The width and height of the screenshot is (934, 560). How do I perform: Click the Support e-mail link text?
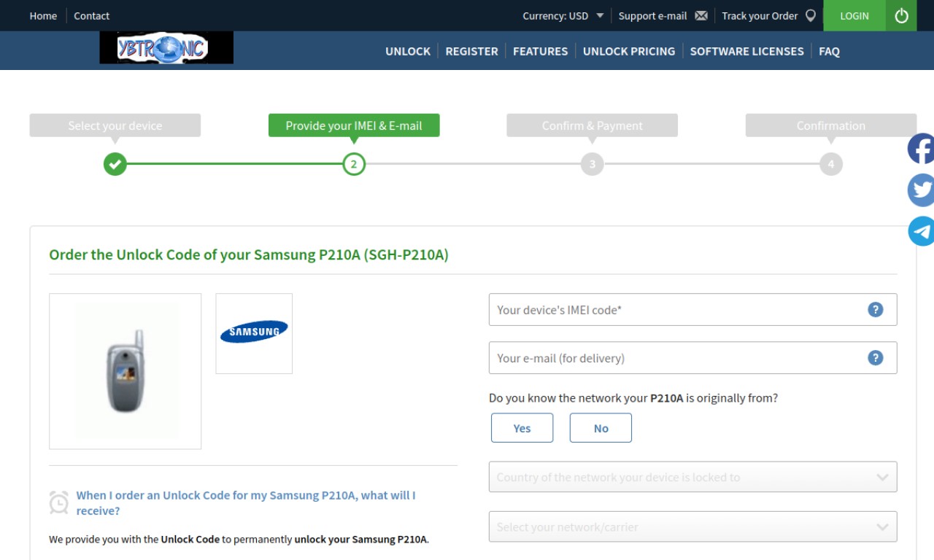click(652, 16)
